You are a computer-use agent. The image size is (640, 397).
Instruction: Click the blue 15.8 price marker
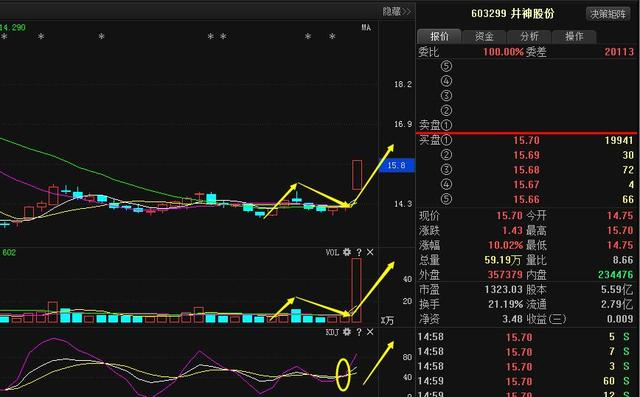coord(396,165)
